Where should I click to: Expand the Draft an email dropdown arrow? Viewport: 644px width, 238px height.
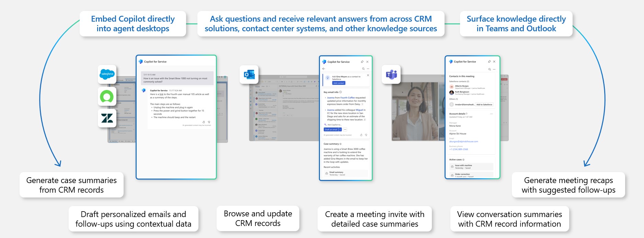(340, 129)
